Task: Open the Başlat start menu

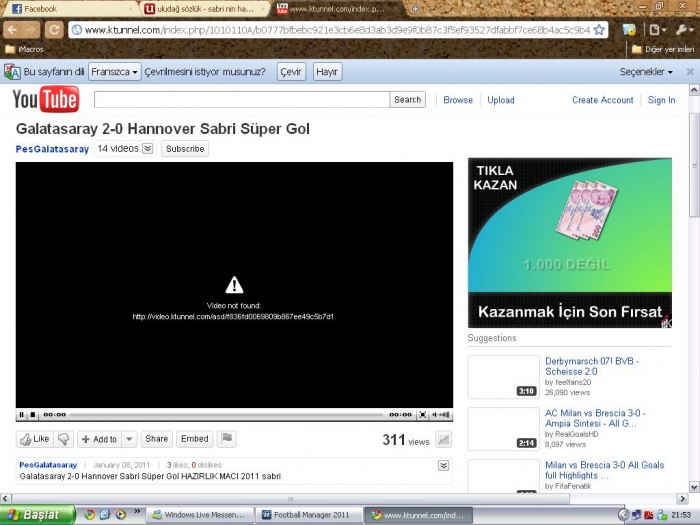Action: 38,515
